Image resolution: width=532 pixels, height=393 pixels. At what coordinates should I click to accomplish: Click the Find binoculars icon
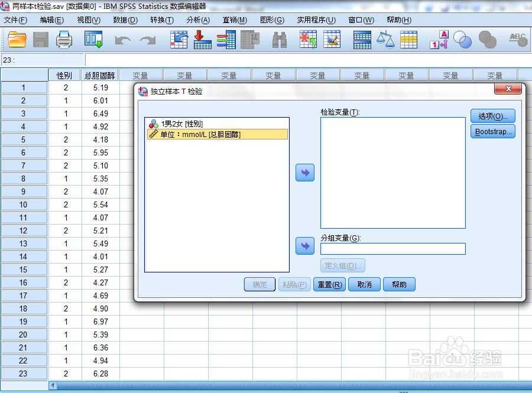pyautogui.click(x=280, y=40)
